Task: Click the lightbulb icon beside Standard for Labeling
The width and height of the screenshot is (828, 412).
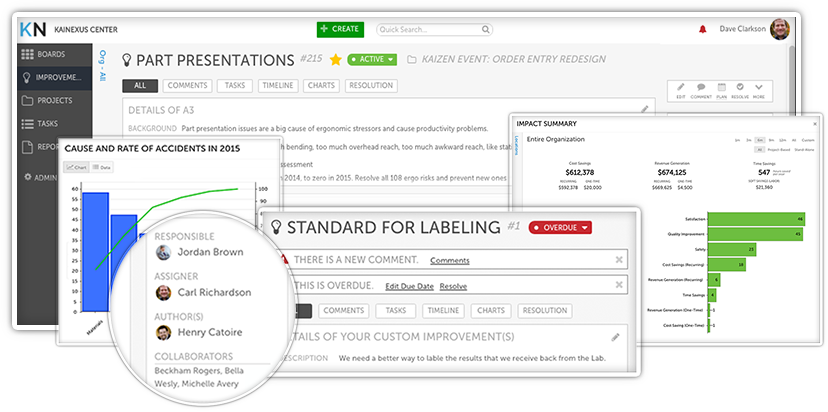Action: (x=276, y=228)
